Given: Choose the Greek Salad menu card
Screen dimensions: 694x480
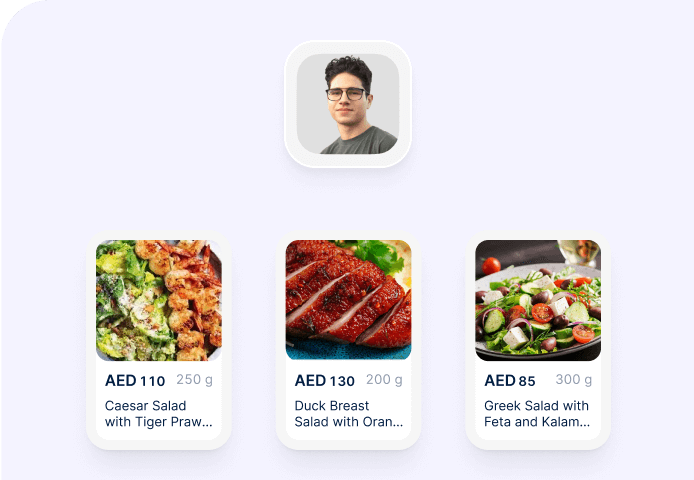Looking at the screenshot, I should coord(538,340).
